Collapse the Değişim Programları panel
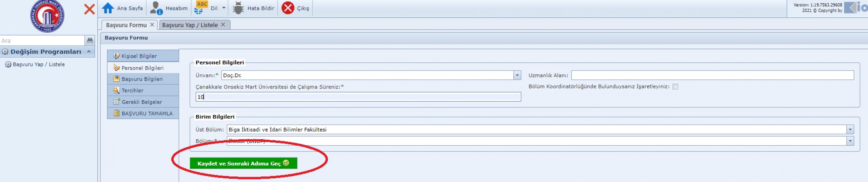Screen dimensions: 868x182 pyautogui.click(x=89, y=51)
